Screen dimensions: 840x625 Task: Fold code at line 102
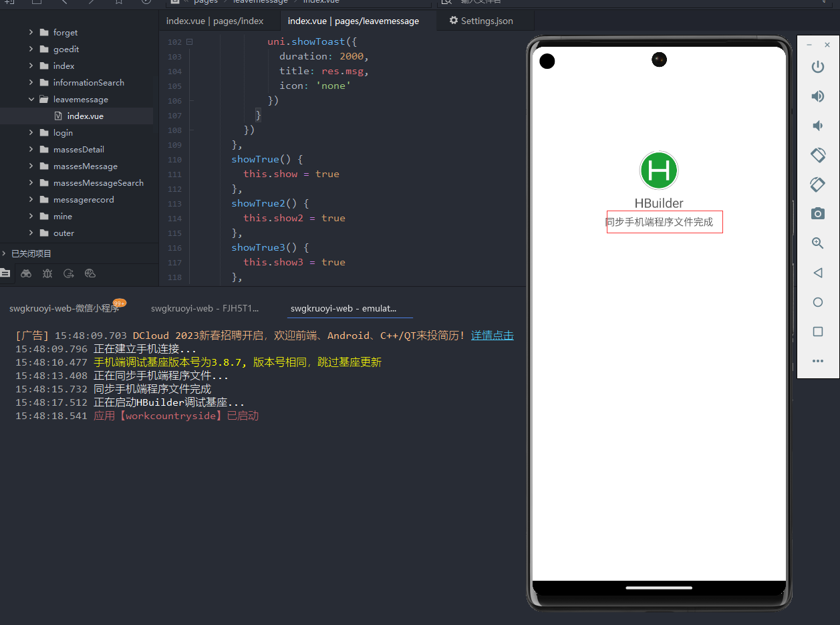(x=189, y=42)
